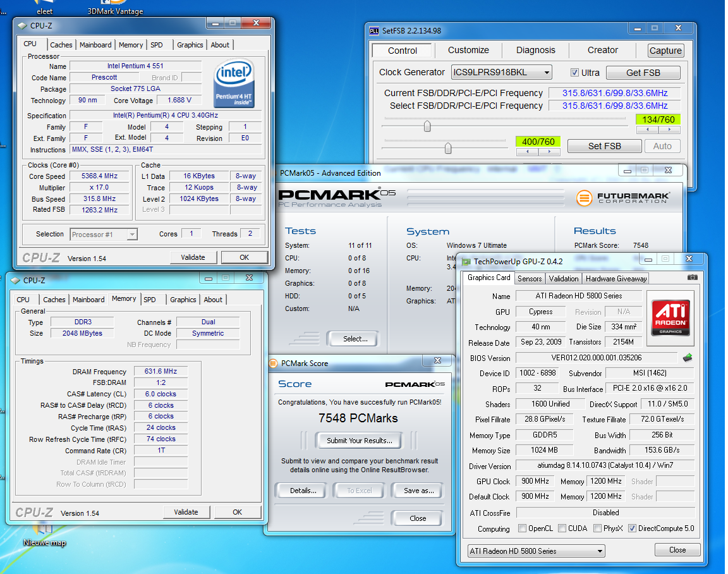This screenshot has width=728, height=574.
Task: Click the Current FSB frequency readout in SetFSB
Action: pos(615,93)
